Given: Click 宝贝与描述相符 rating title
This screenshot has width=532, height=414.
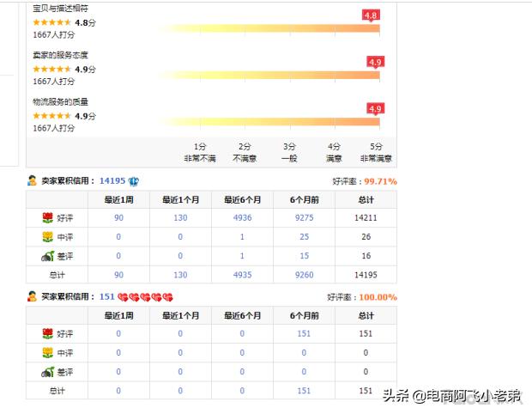Looking at the screenshot, I should (x=60, y=9).
